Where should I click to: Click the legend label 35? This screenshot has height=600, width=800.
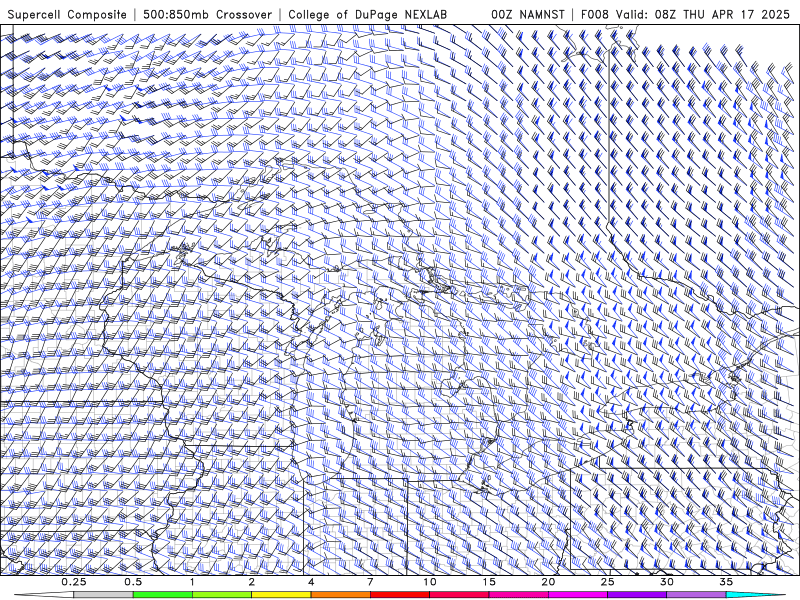tap(726, 582)
